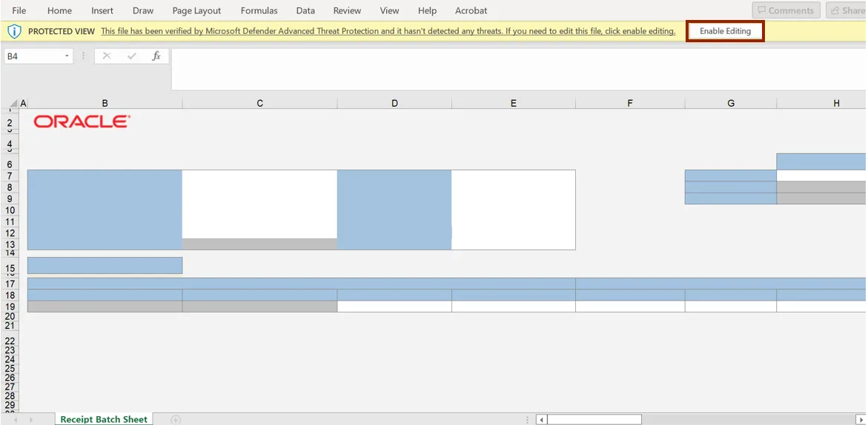This screenshot has height=425, width=868.
Task: Select row 7 header
Action: [10, 175]
